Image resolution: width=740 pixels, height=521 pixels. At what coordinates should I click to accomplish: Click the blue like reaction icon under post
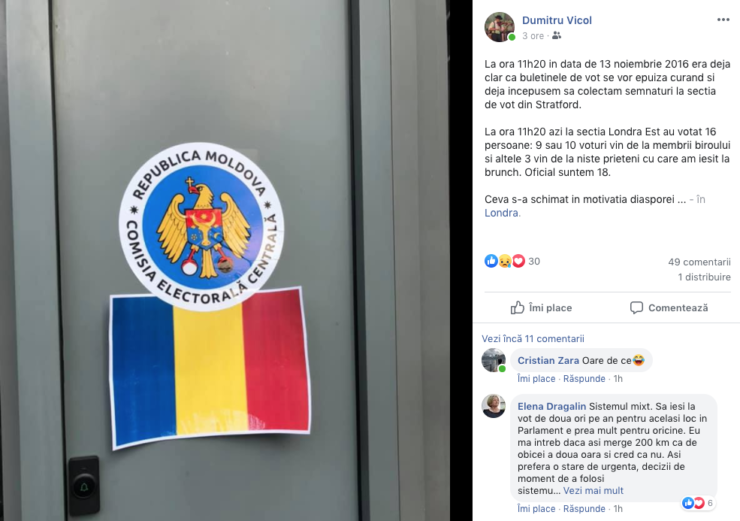pos(491,261)
